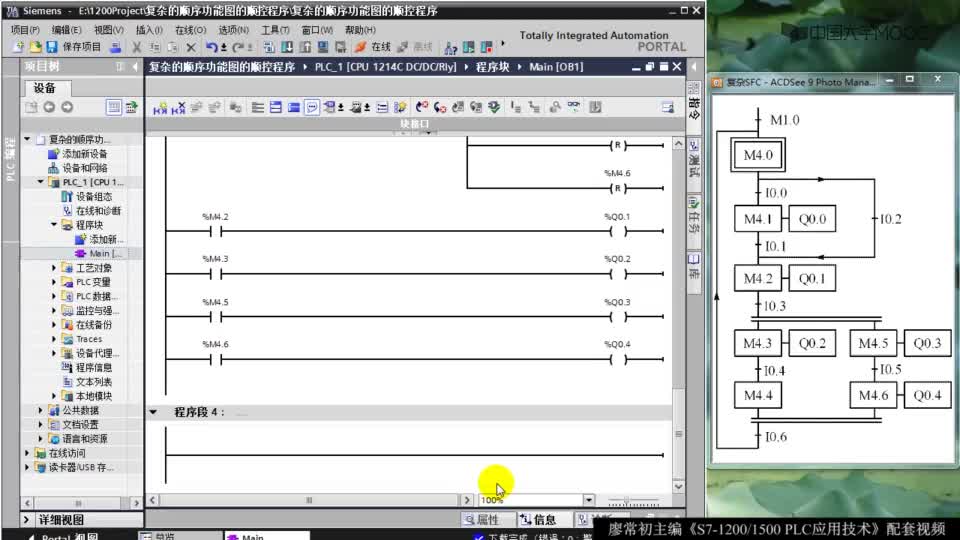The width and height of the screenshot is (960, 540).
Task: Click the editor vertical scroll down arrow
Action: [678, 487]
